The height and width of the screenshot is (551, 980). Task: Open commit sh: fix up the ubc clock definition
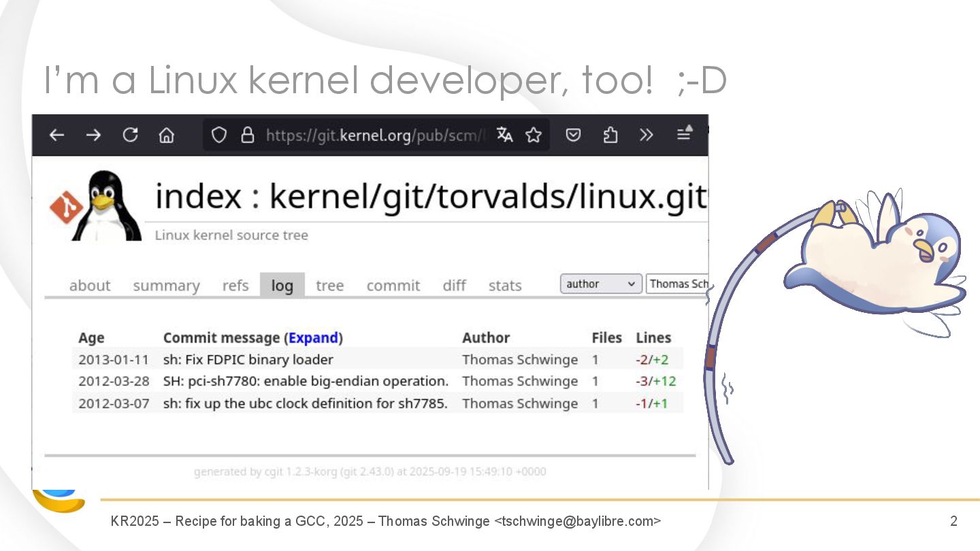(x=306, y=403)
